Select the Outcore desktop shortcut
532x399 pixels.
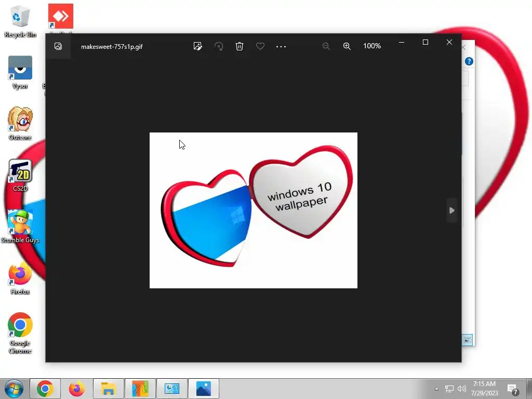click(x=20, y=124)
